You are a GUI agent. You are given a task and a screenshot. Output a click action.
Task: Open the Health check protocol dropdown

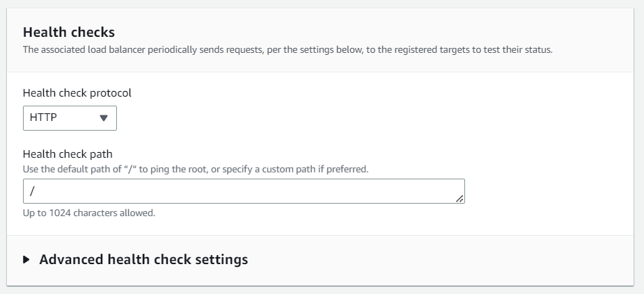pyautogui.click(x=70, y=117)
